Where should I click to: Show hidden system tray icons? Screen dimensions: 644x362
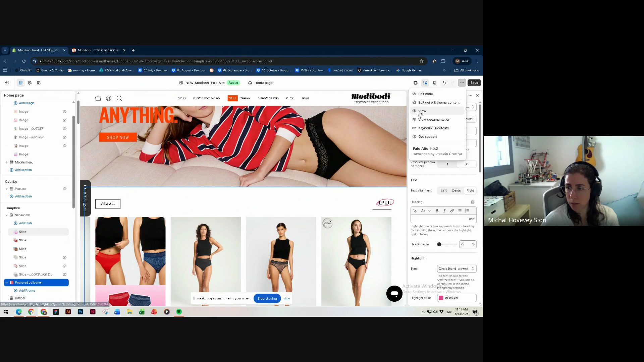coord(423,312)
